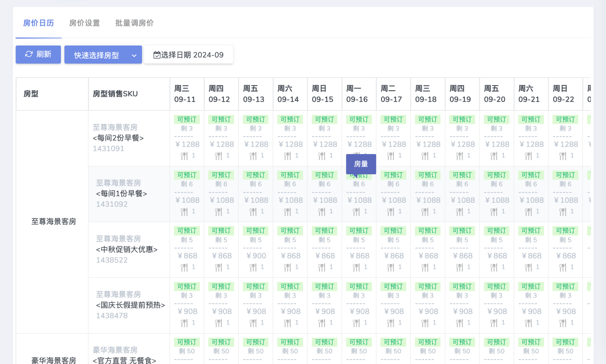Click the 刷新 button
The height and width of the screenshot is (364, 606).
pos(38,54)
